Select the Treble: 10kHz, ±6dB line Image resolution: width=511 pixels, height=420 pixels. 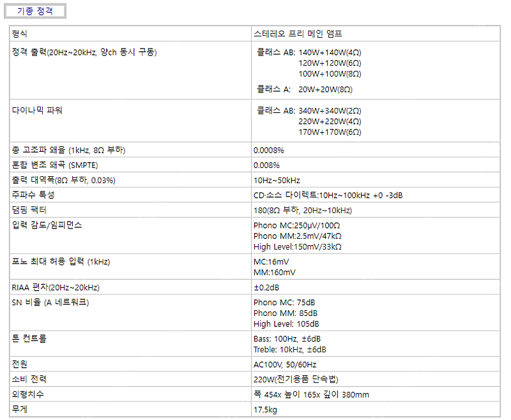coord(290,350)
